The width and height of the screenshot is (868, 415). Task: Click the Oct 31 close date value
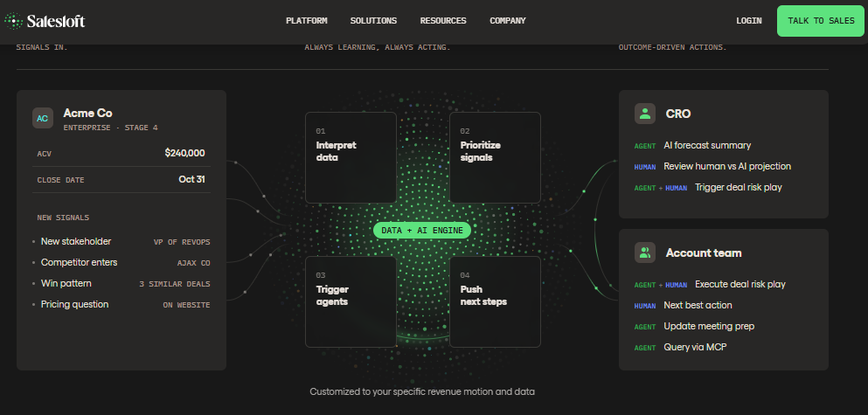[191, 179]
